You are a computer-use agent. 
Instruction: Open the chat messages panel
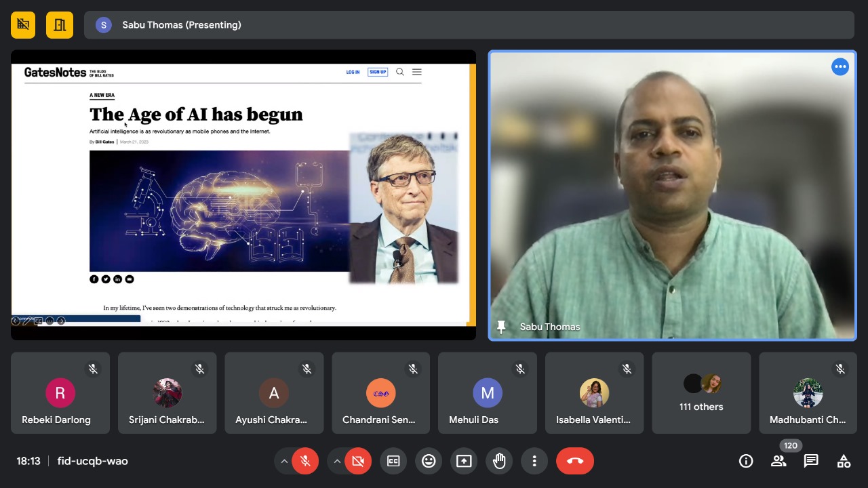pyautogui.click(x=811, y=461)
